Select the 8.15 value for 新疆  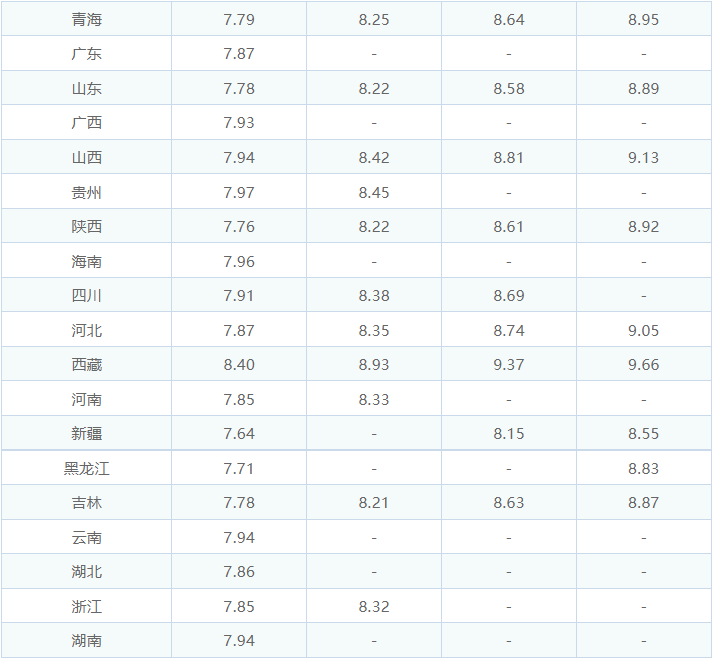point(509,433)
